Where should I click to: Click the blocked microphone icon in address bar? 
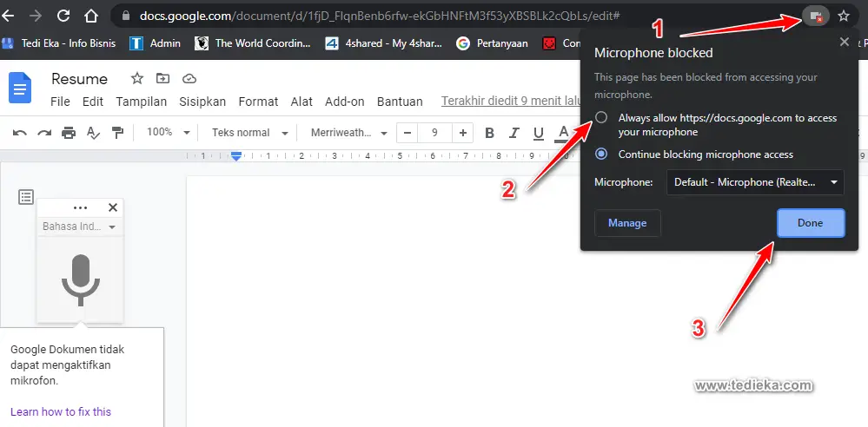815,16
